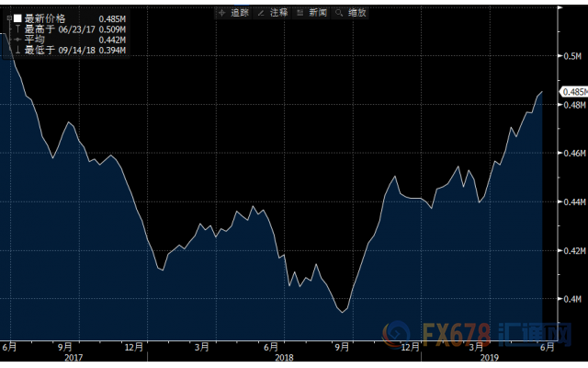Click the white series color swatch
Screen dimensions: 588x368
[17, 18]
